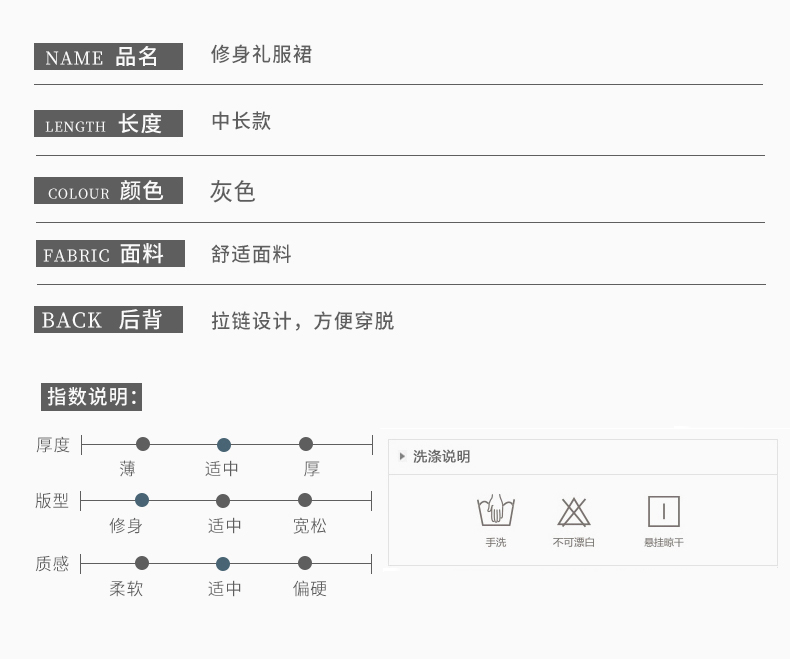Expand the 洗涤说明 triangle arrow
Screen dimensions: 790x659
pyautogui.click(x=402, y=456)
